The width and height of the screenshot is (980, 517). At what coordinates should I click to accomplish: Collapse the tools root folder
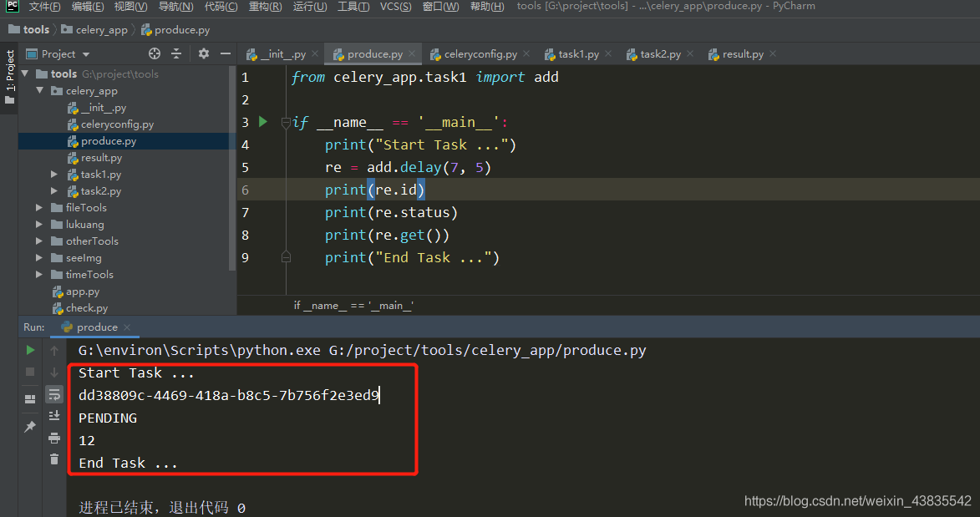(x=25, y=73)
